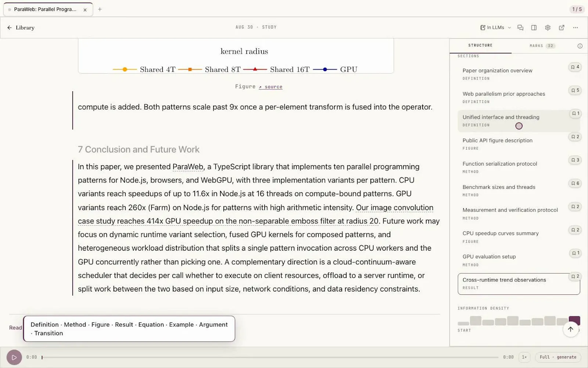Switch to the Structure tab
The width and height of the screenshot is (588, 368).
click(480, 46)
